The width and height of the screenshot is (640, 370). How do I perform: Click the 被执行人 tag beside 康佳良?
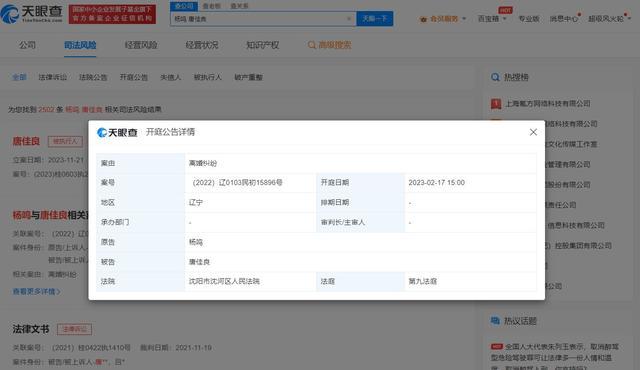coord(65,141)
